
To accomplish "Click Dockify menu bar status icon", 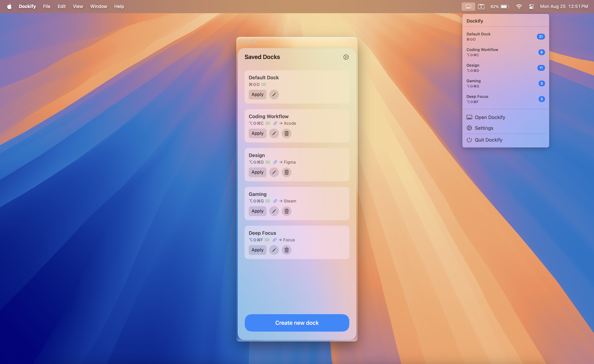I will (468, 6).
